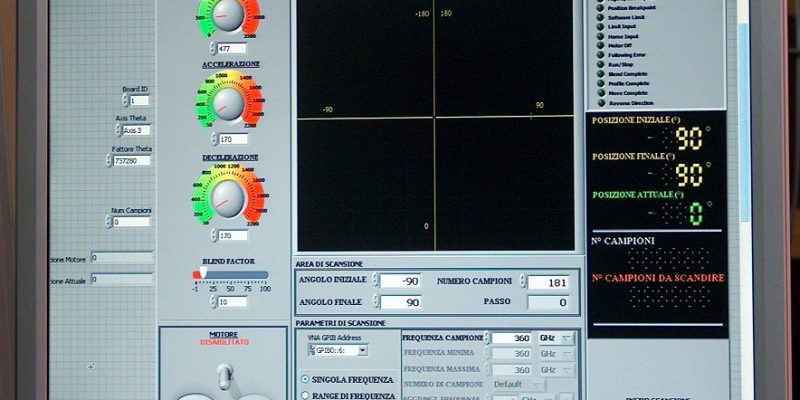
Task: Click the Numero Campioni field showing 181
Action: [548, 282]
